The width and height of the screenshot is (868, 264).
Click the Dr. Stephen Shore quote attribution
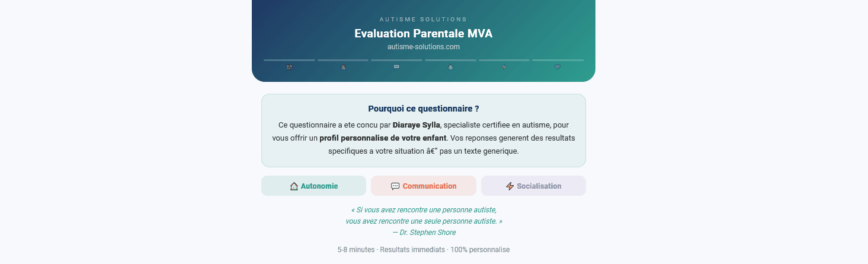pos(424,233)
